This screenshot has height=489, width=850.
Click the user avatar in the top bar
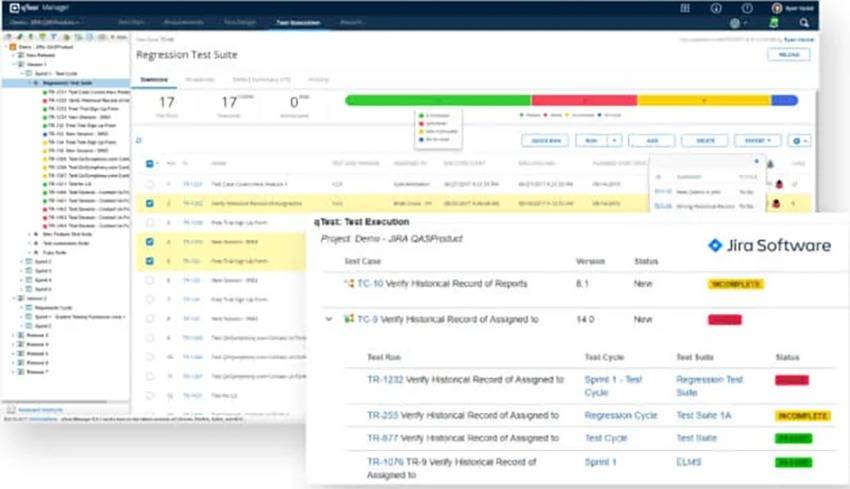coord(777,8)
